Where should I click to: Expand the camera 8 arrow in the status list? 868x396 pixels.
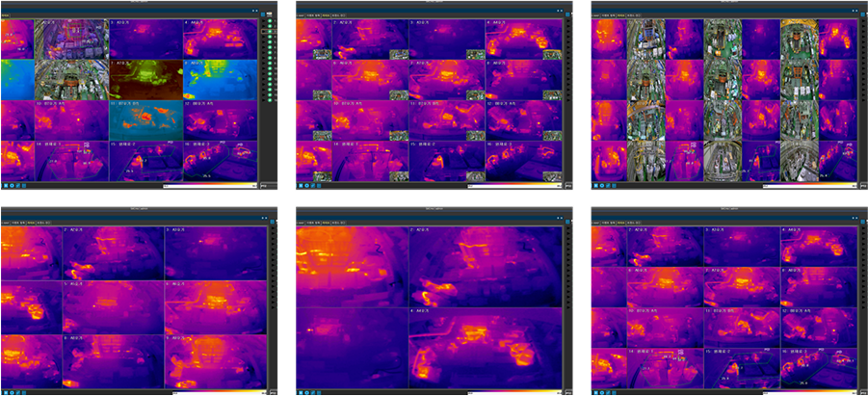pyautogui.click(x=264, y=58)
